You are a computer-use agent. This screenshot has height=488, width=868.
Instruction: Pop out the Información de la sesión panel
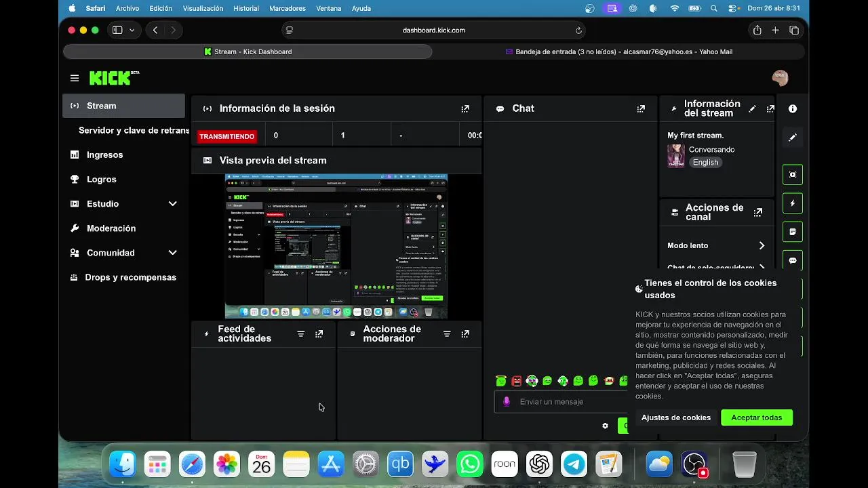pos(465,108)
